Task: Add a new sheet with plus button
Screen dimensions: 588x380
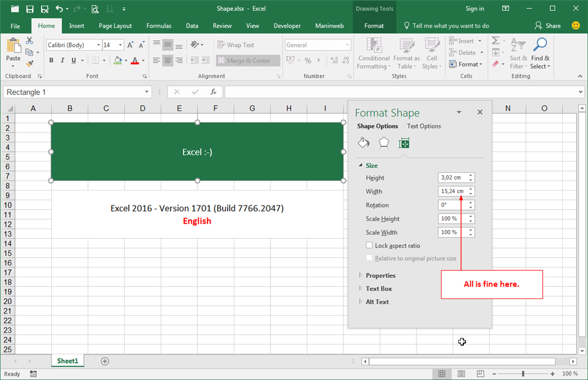Action: 105,361
